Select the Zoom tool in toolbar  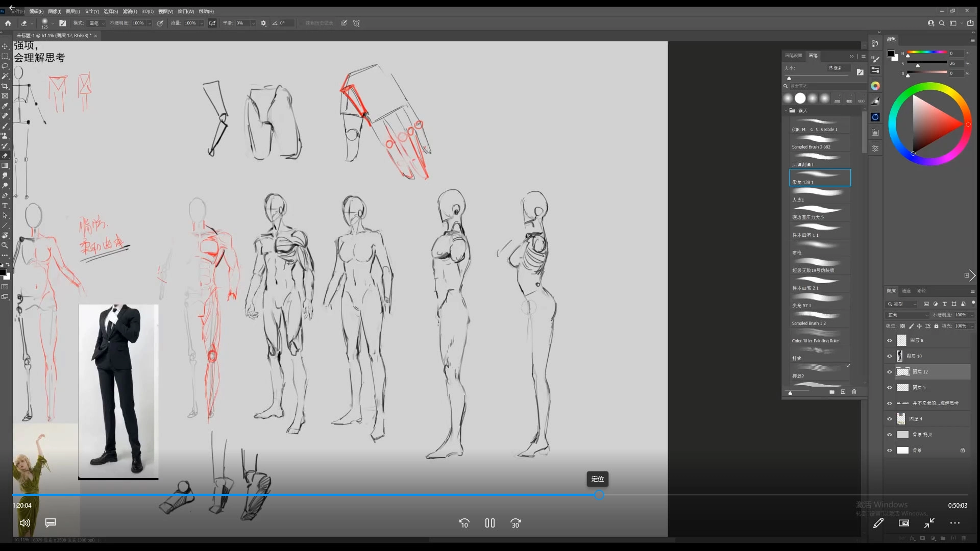point(5,245)
